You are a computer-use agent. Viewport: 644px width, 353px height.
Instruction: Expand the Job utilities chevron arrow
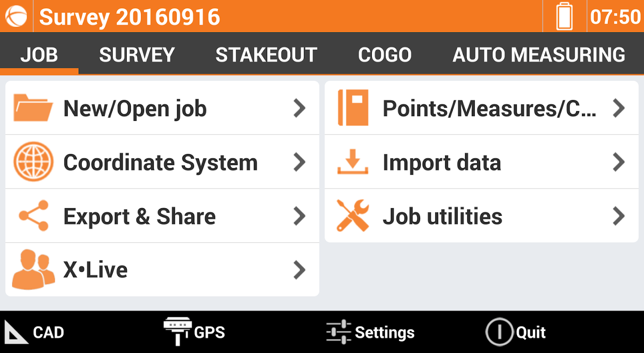pos(619,216)
